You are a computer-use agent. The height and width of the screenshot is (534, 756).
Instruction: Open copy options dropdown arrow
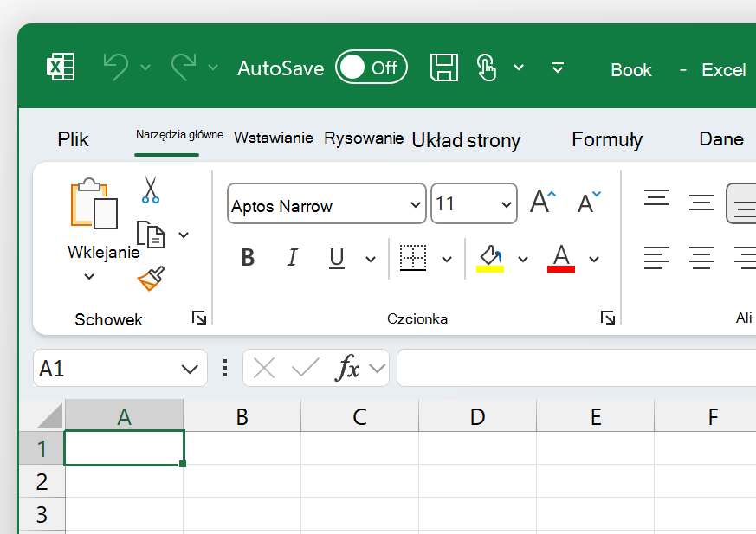[x=184, y=235]
